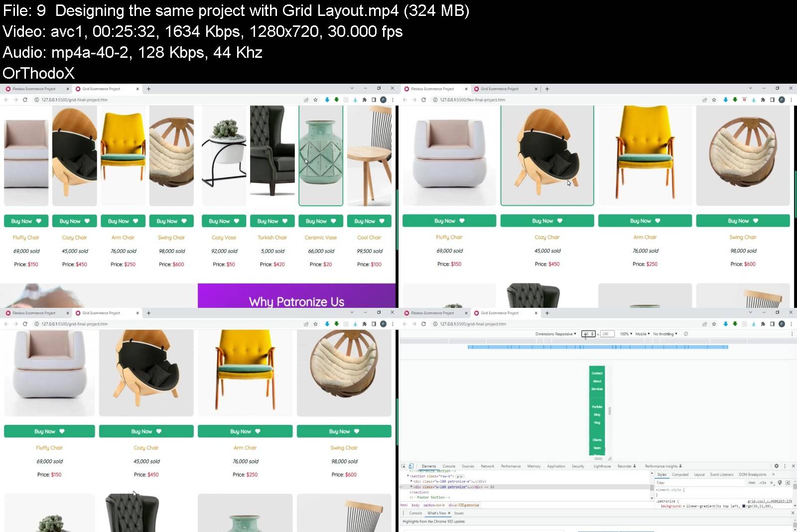Show more Styles panes via double-chevron

click(x=774, y=474)
